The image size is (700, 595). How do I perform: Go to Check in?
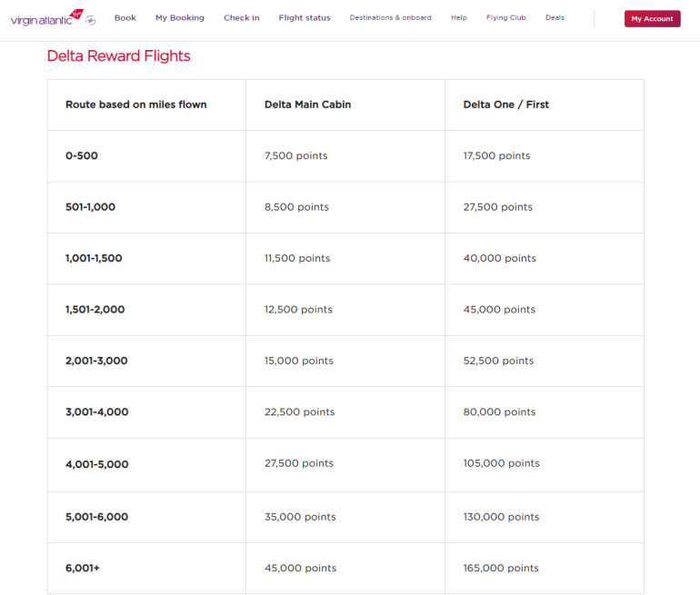tap(242, 18)
